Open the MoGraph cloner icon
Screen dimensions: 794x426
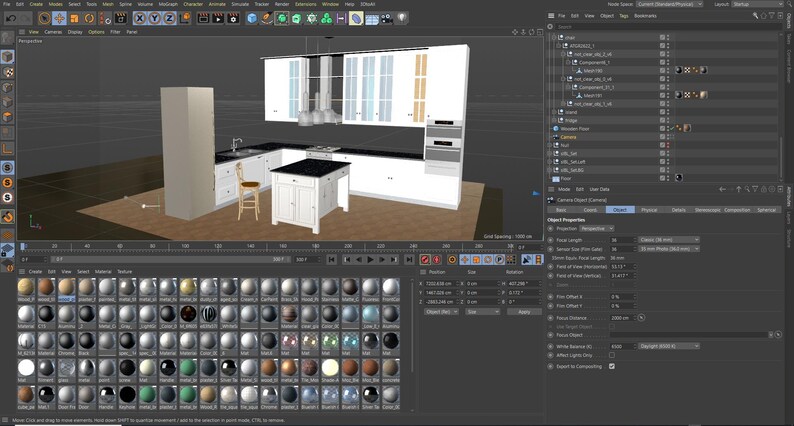327,19
